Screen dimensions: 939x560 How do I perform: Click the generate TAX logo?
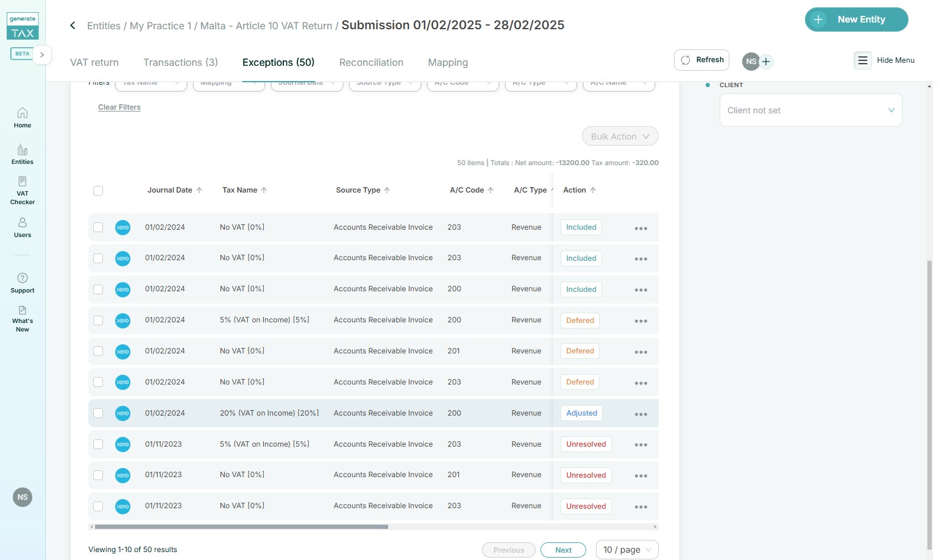click(23, 27)
